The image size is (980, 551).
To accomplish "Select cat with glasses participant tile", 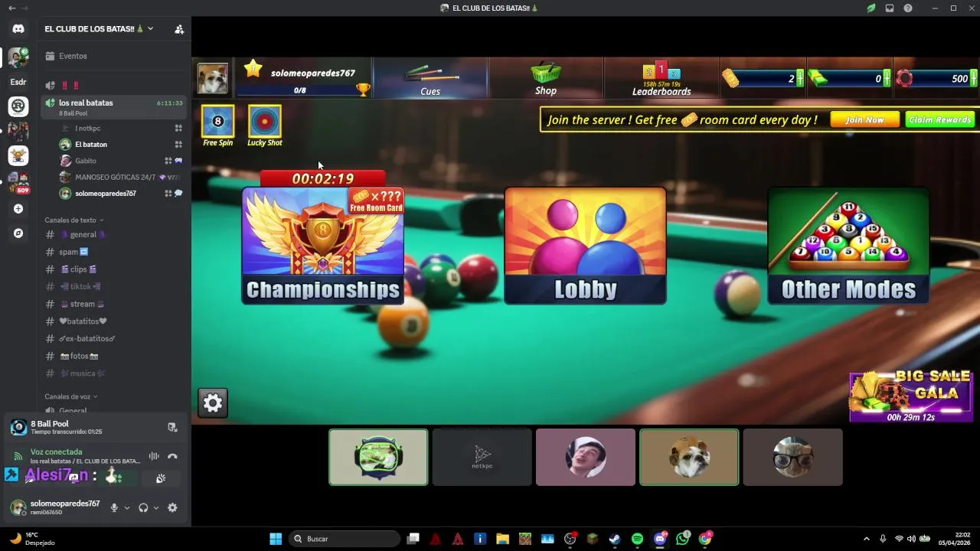I will pyautogui.click(x=792, y=457).
